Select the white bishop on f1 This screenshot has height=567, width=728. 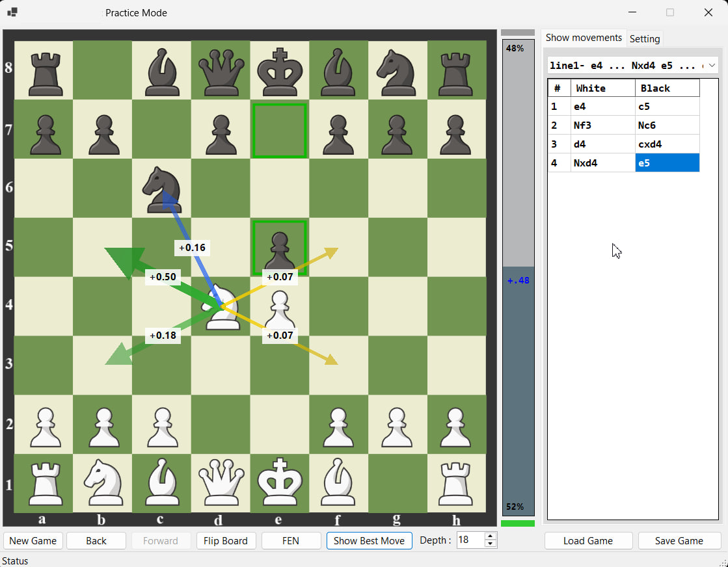click(x=338, y=482)
